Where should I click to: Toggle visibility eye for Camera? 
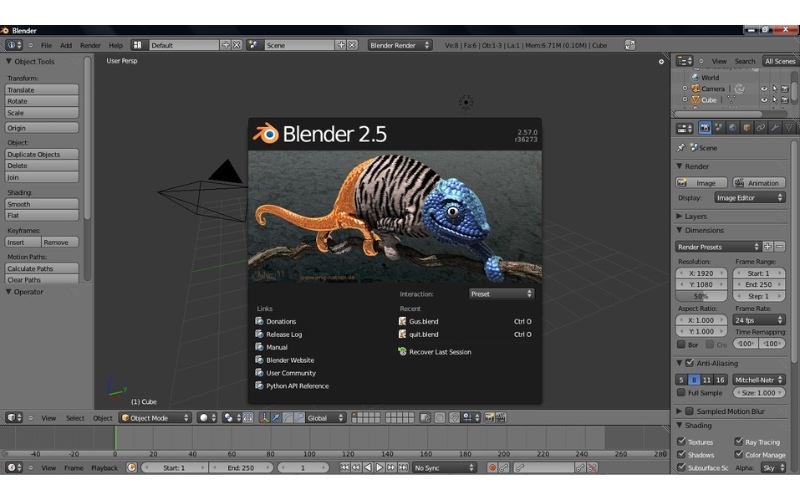(764, 89)
